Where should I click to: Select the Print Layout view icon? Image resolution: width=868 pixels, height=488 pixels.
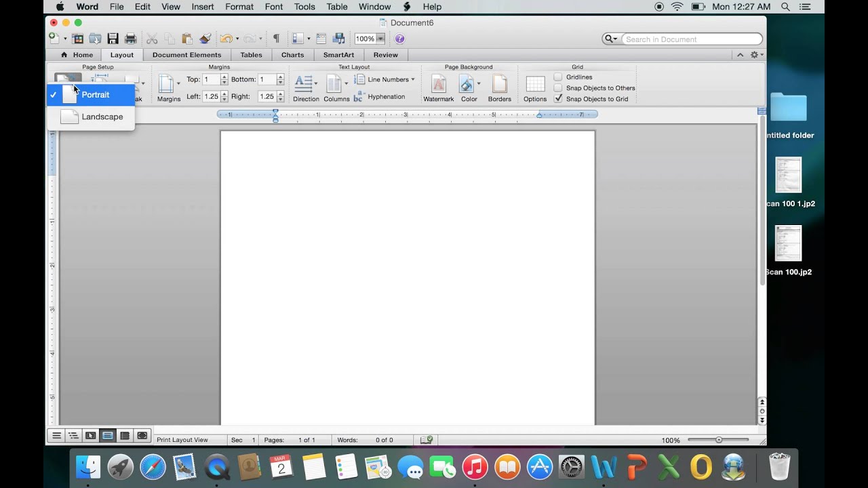click(x=107, y=436)
